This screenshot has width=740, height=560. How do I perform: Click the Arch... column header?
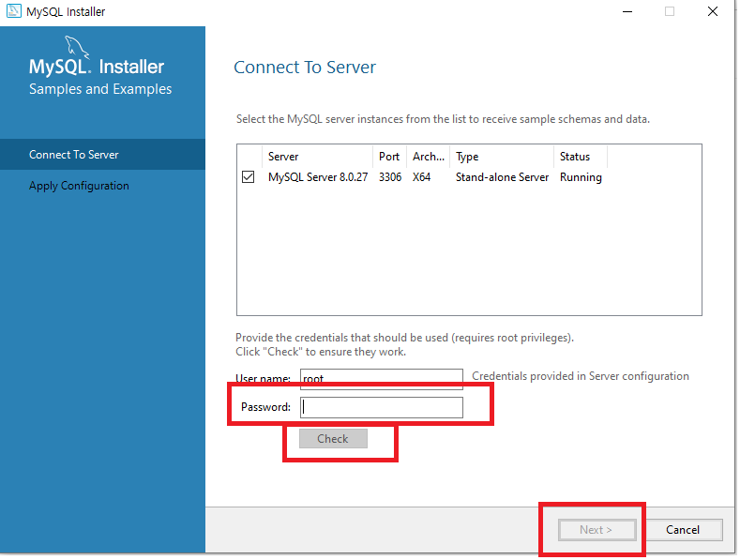(x=429, y=157)
